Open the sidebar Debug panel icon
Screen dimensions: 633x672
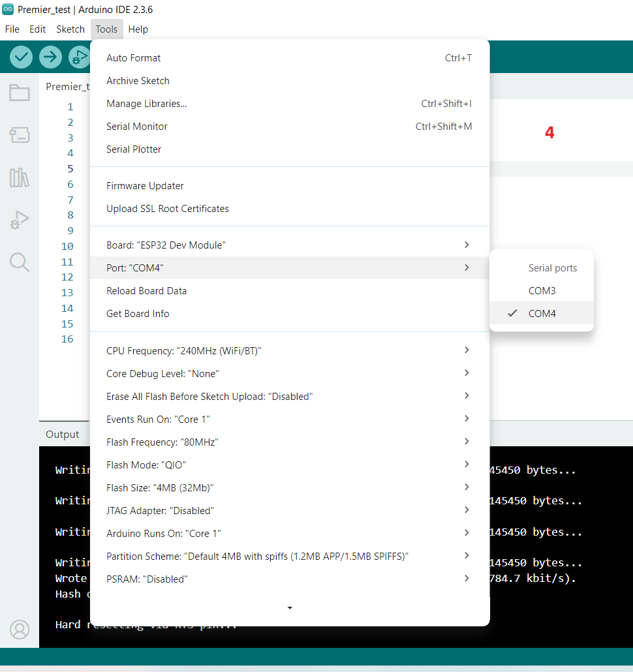pos(20,220)
